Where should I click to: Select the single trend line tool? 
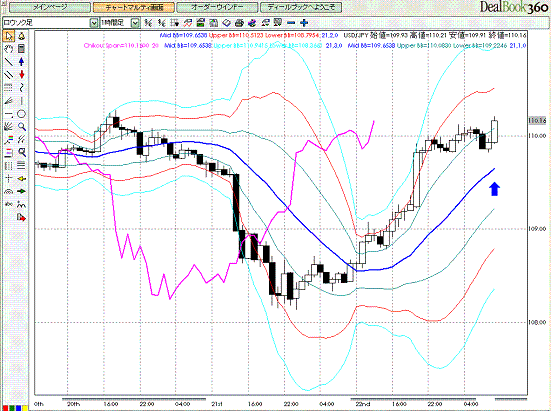9,62
